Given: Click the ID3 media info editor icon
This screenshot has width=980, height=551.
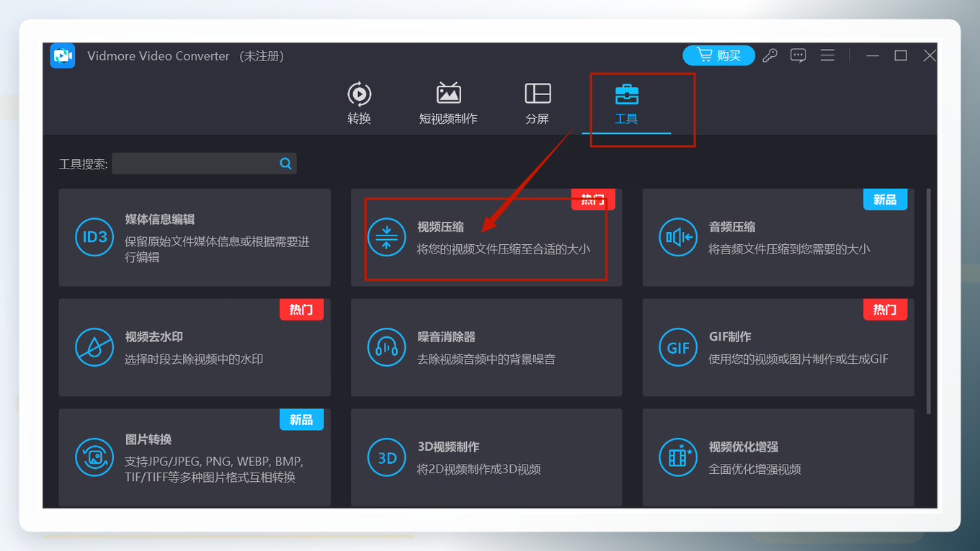Looking at the screenshot, I should tap(94, 237).
